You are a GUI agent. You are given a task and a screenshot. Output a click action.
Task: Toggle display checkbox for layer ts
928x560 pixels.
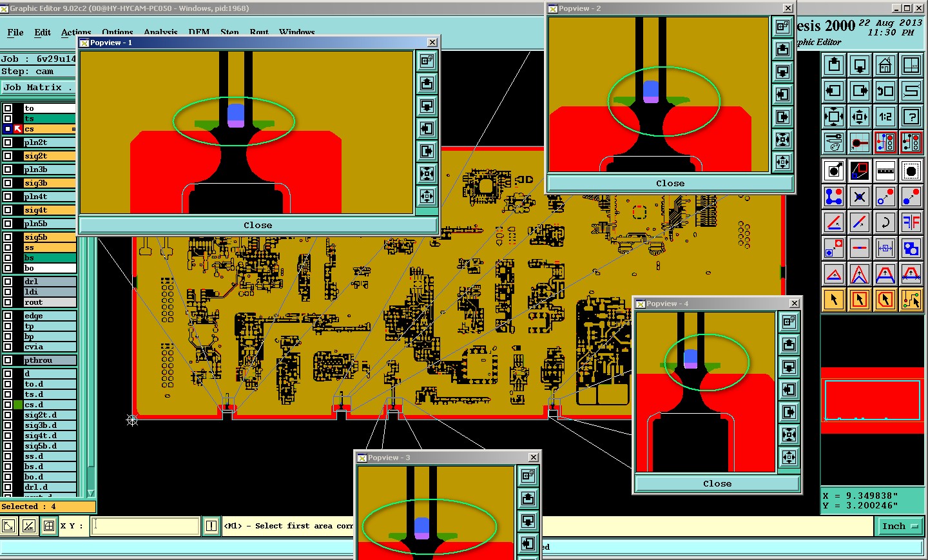[x=8, y=119]
